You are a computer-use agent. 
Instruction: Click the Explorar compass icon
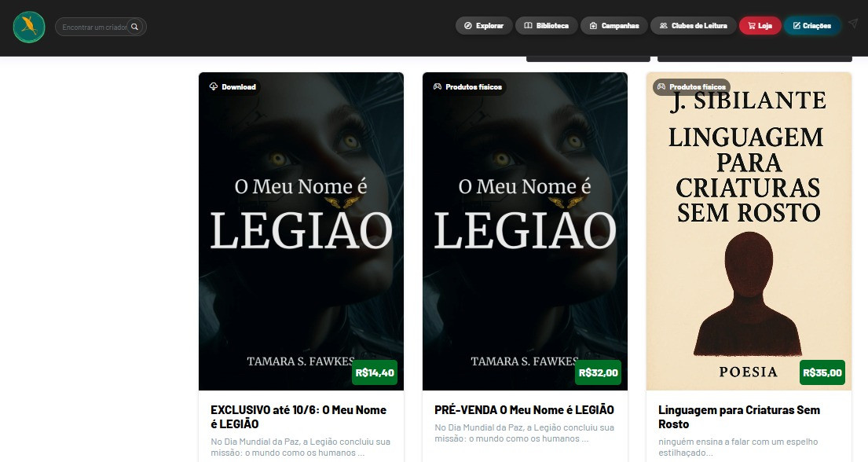(467, 25)
